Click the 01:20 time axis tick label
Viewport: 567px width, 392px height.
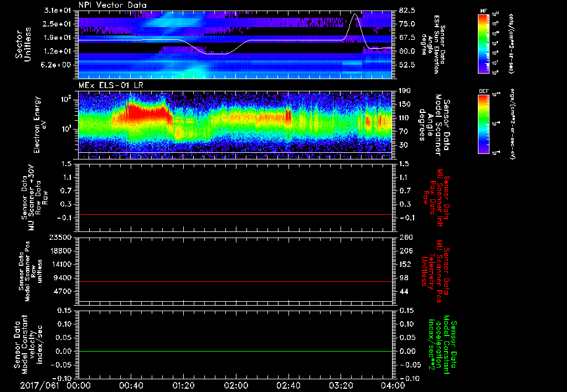click(183, 385)
